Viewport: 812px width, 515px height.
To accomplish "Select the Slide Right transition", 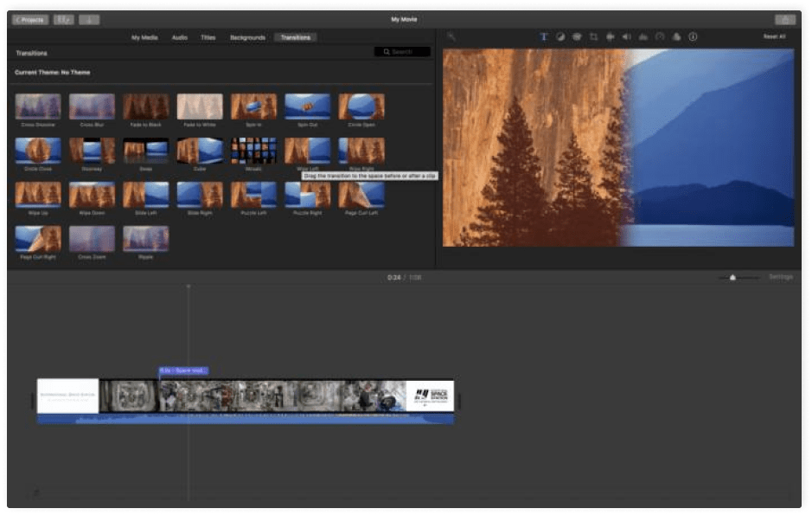I will pyautogui.click(x=200, y=195).
